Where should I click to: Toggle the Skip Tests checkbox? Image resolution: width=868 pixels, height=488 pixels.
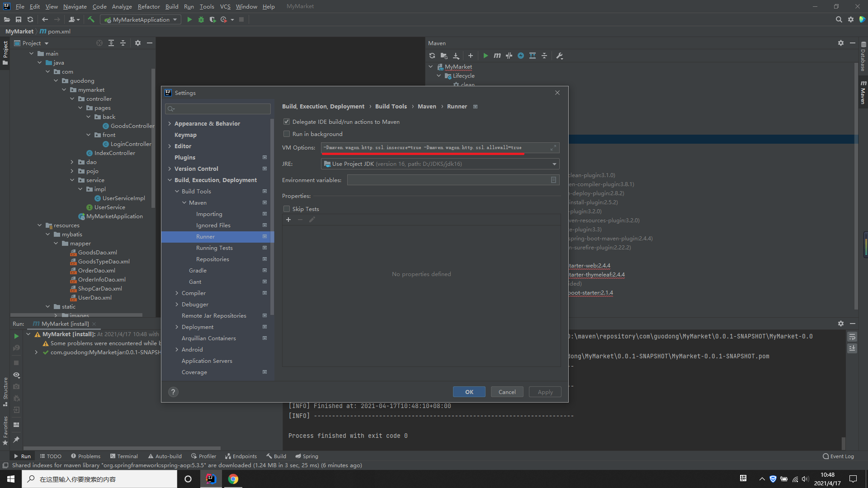287,209
